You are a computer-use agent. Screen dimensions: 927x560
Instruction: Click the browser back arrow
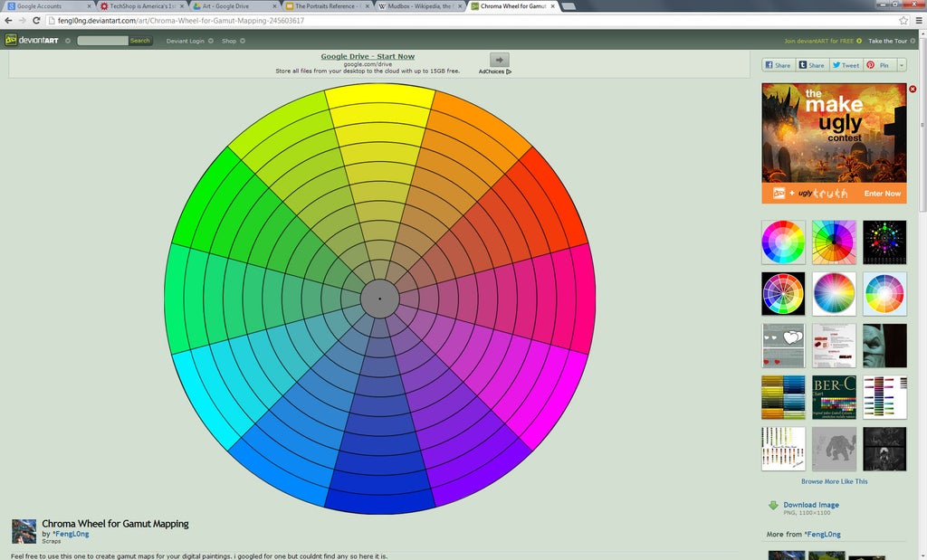point(8,20)
